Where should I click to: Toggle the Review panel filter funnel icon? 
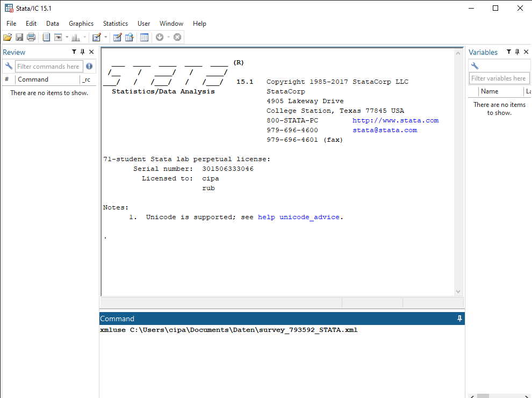74,52
